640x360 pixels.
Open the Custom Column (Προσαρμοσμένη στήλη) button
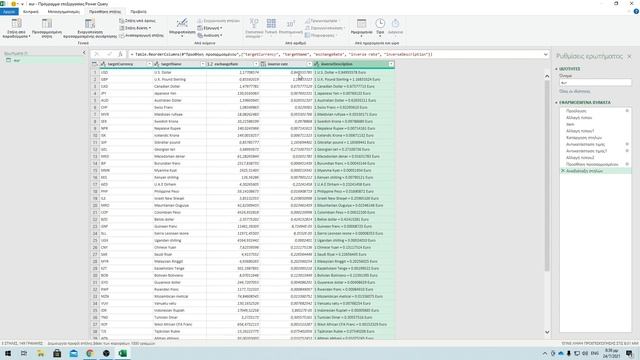(x=47, y=28)
